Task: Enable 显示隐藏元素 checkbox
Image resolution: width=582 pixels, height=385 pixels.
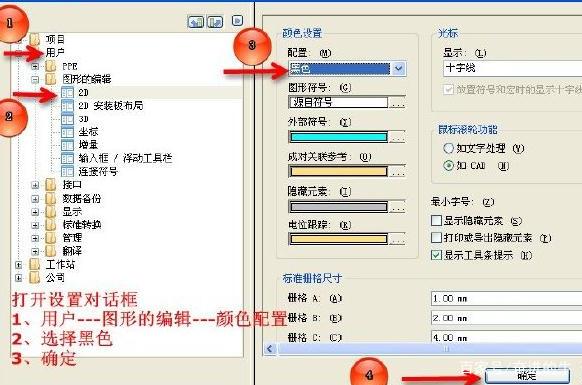Action: 436,221
